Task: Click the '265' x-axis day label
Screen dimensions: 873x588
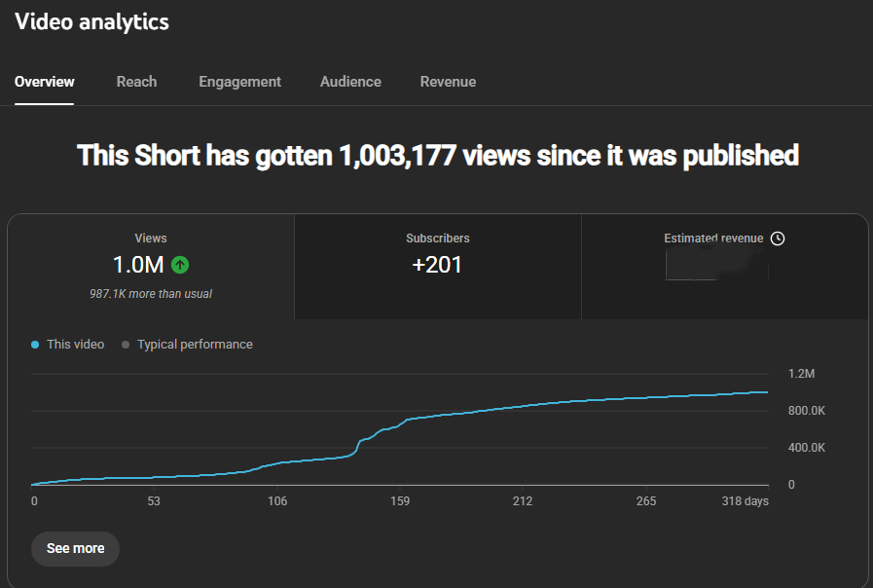Action: [646, 501]
